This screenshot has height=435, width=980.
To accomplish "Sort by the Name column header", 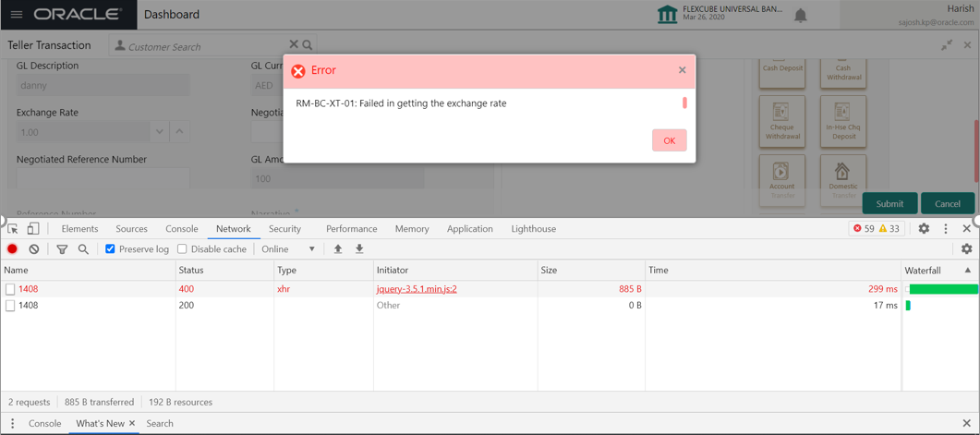I will pos(88,270).
